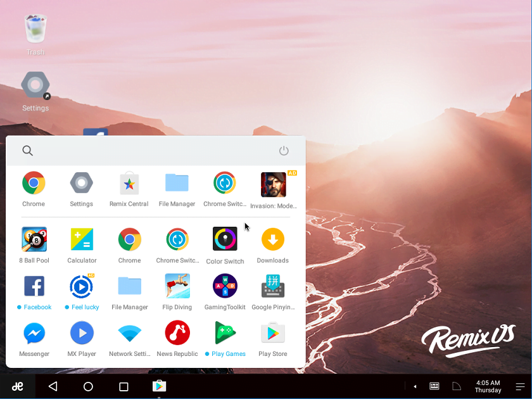Click the keyboard icon in the system tray
Viewport: 532px width, 399px height.
[434, 386]
